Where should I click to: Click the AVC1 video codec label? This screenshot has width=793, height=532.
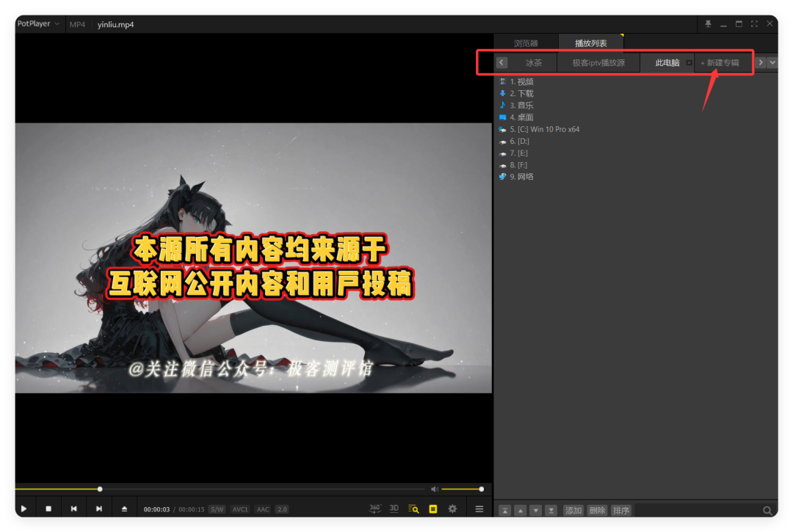239,509
